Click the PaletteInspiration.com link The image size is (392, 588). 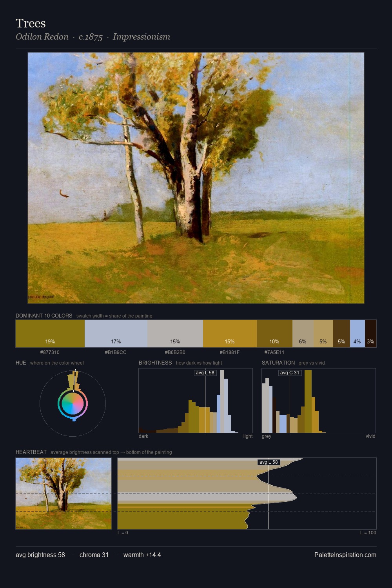345,555
